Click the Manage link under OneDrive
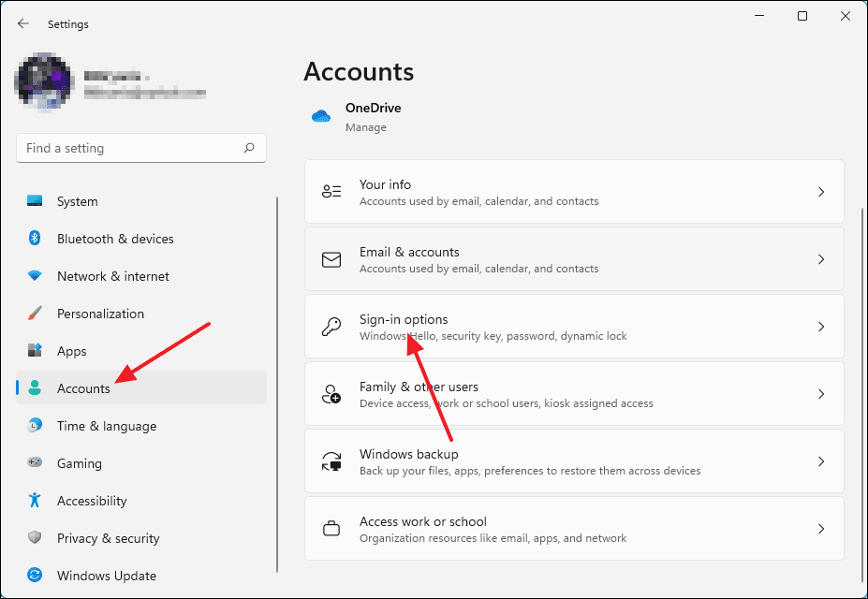This screenshot has height=599, width=868. (366, 127)
